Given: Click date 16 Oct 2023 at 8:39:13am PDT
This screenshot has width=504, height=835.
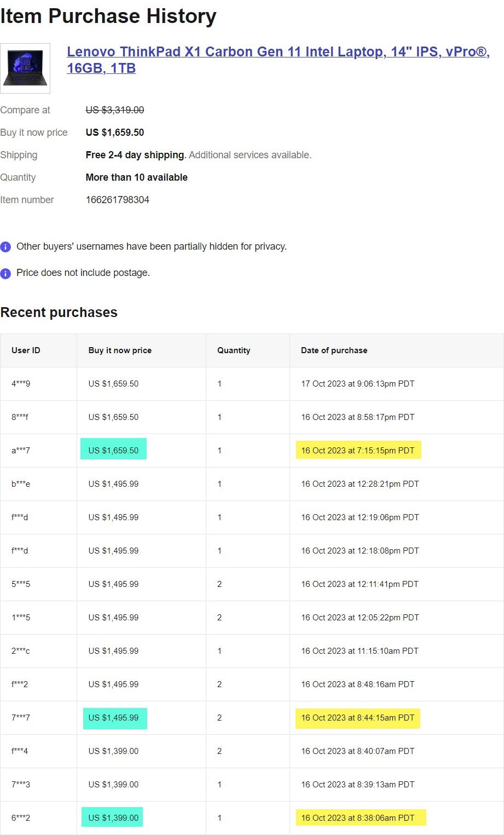Looking at the screenshot, I should click(358, 785).
